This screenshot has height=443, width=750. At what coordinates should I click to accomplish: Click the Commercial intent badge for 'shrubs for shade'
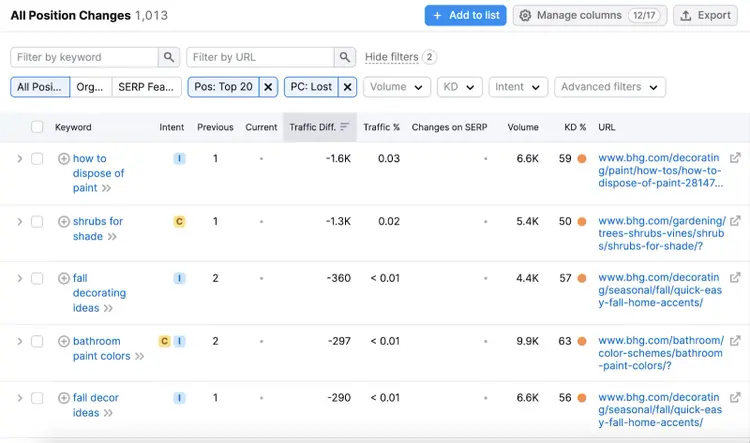[179, 222]
